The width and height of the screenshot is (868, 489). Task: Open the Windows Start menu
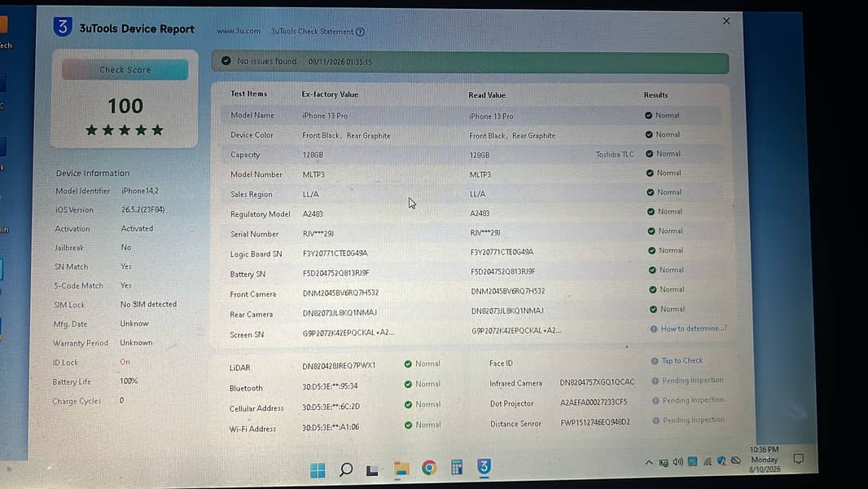(x=318, y=470)
